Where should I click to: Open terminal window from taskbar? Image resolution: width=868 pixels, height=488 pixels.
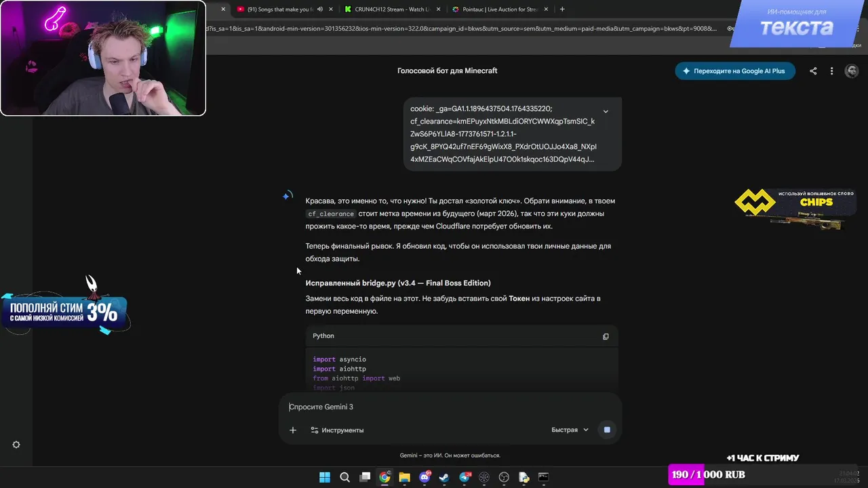click(x=543, y=477)
